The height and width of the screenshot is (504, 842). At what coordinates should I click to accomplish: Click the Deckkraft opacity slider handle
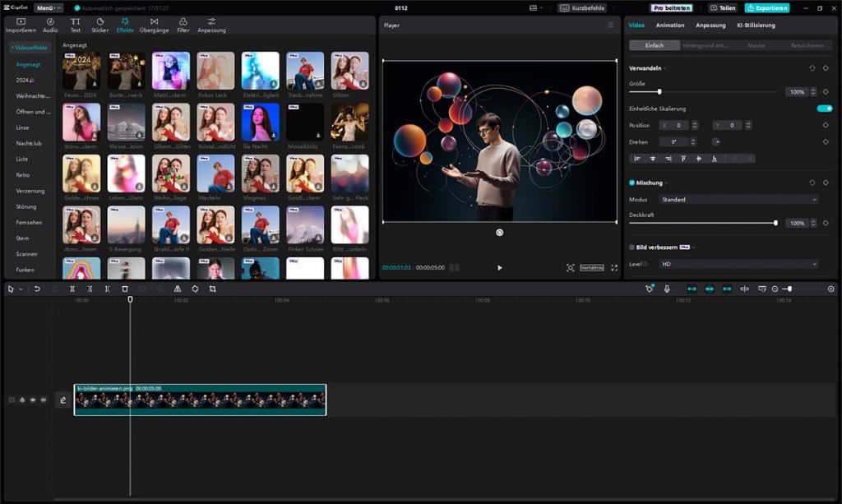pos(775,223)
